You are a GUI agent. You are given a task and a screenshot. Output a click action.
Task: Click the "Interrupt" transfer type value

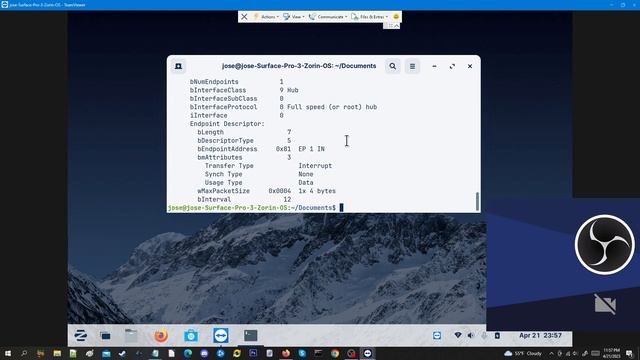point(315,166)
